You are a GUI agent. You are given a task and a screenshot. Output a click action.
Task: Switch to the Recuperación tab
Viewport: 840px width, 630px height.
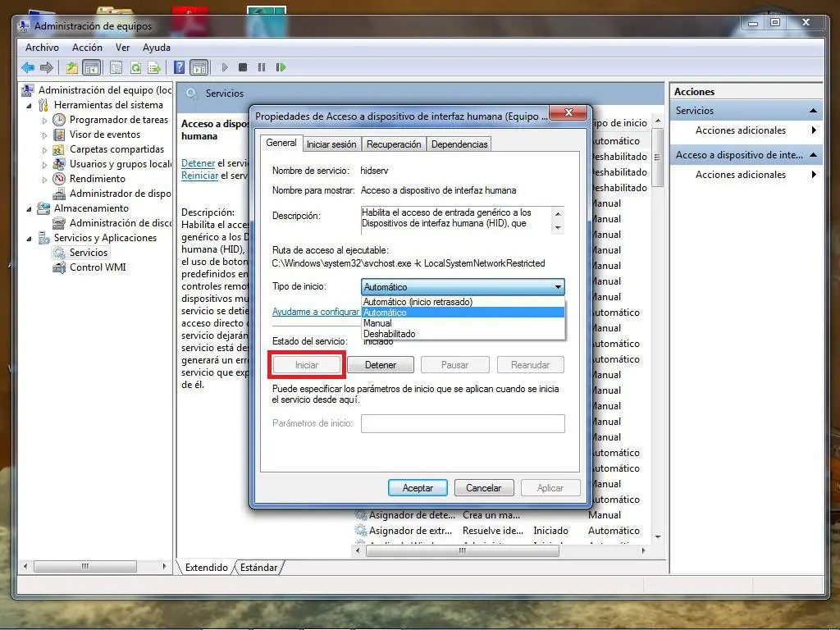394,144
